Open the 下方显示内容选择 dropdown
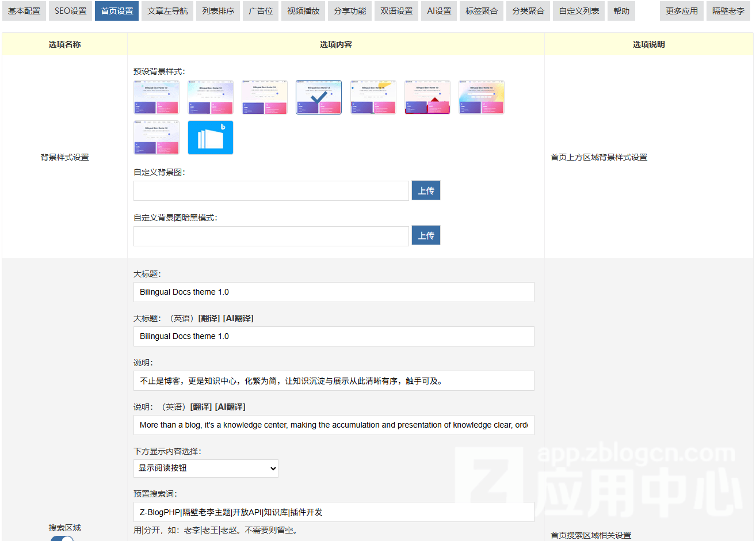 click(x=205, y=468)
